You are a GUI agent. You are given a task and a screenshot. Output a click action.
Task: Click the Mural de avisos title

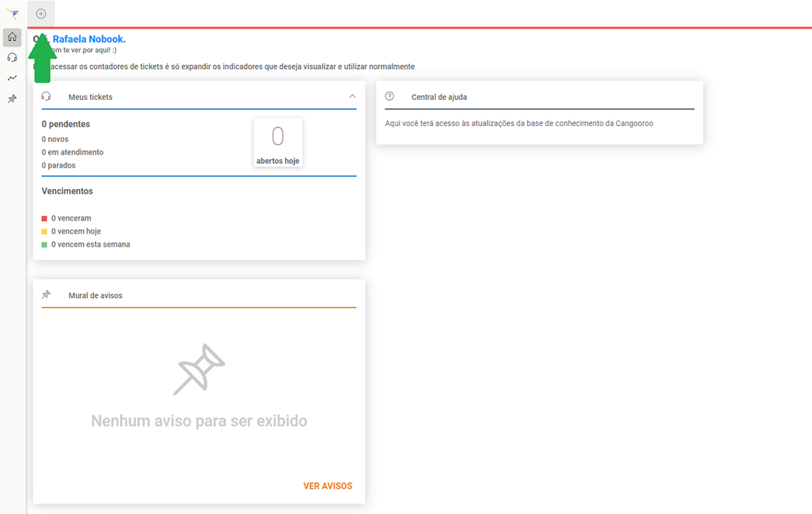95,296
